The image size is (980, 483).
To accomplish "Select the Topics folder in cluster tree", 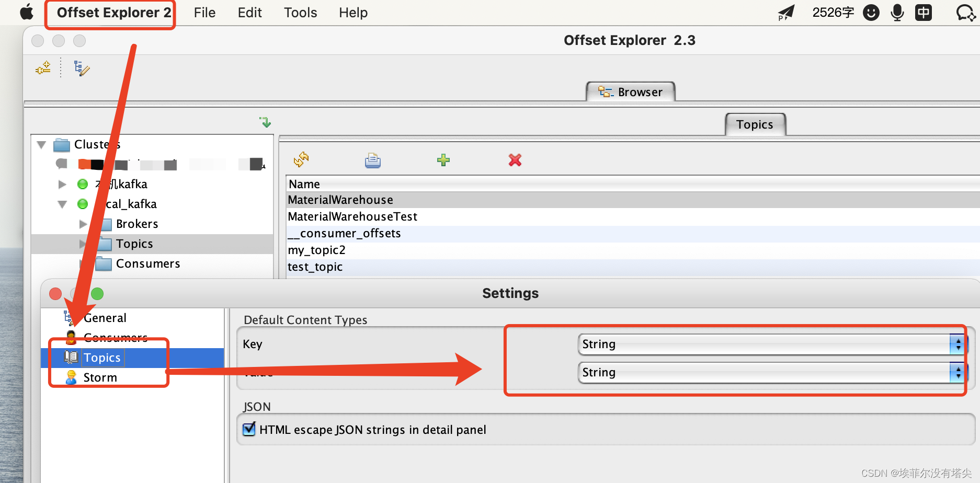I will pos(134,244).
